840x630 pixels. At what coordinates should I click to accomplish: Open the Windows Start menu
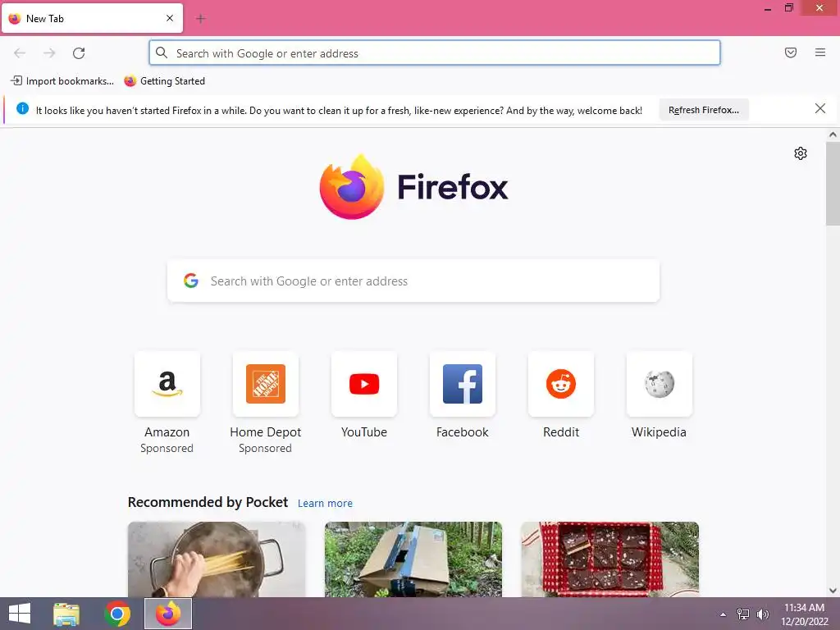20,614
